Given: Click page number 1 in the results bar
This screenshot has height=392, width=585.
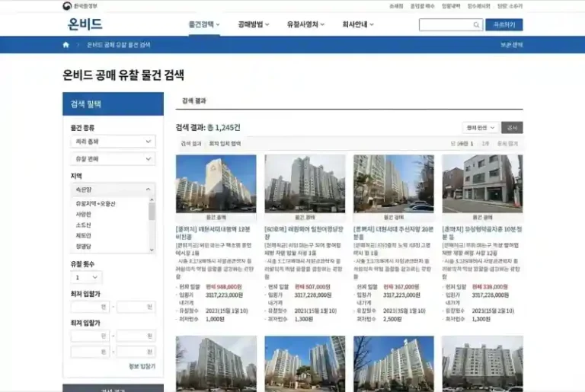Looking at the screenshot, I should 472,144.
